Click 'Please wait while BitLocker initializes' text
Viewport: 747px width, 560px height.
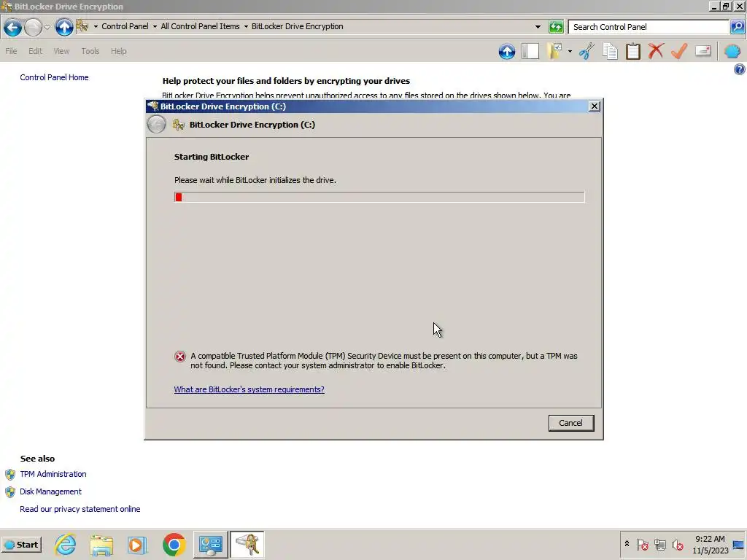pyautogui.click(x=255, y=180)
